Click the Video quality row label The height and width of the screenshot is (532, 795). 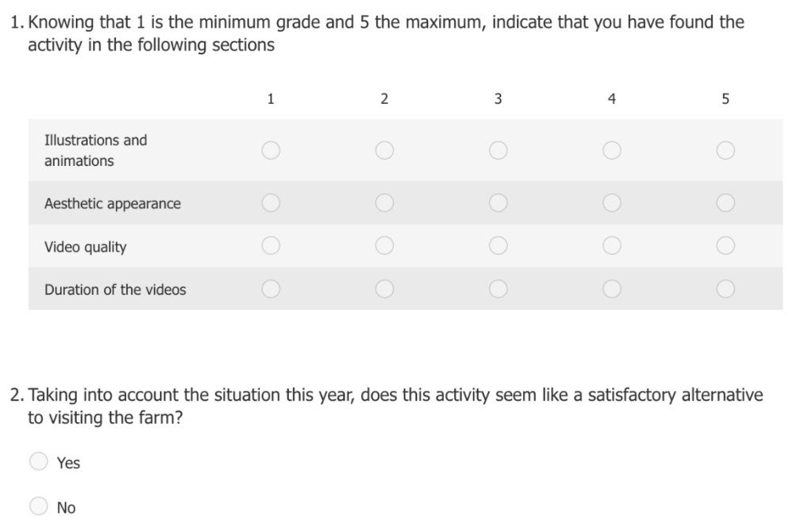point(85,247)
